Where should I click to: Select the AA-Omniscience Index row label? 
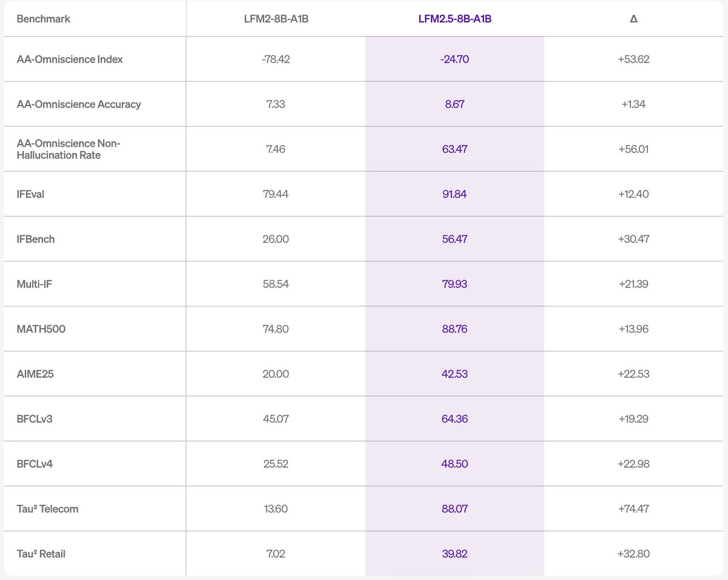[70, 59]
